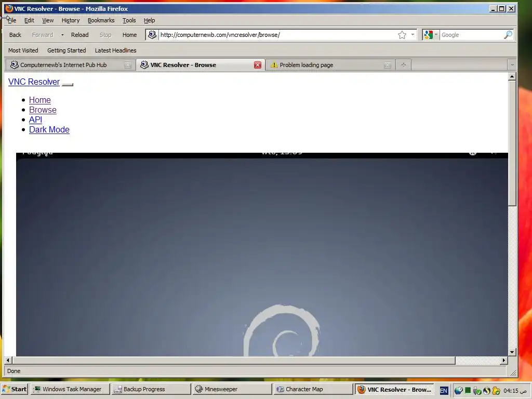
Task: Click the vertical scrollbar up arrow
Action: (x=512, y=76)
